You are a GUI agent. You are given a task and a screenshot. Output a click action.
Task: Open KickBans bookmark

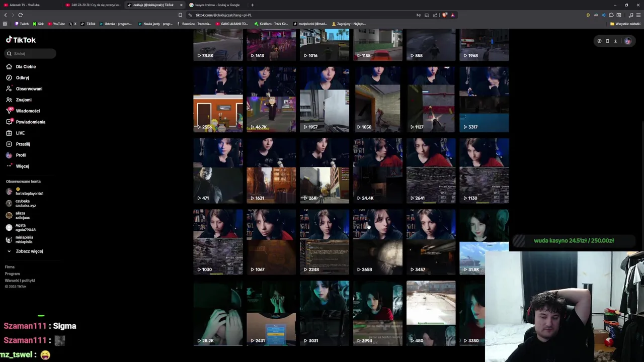(271, 24)
